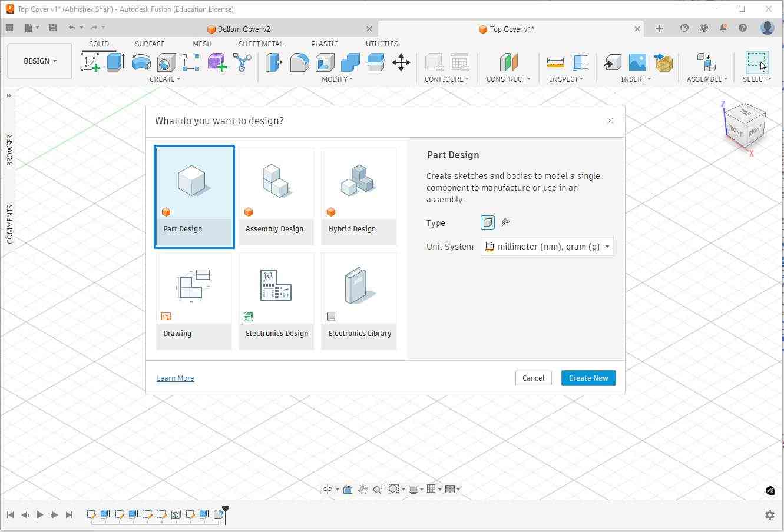Screen dimensions: 784x532
Task: Open the notifications bell
Action: [723, 28]
